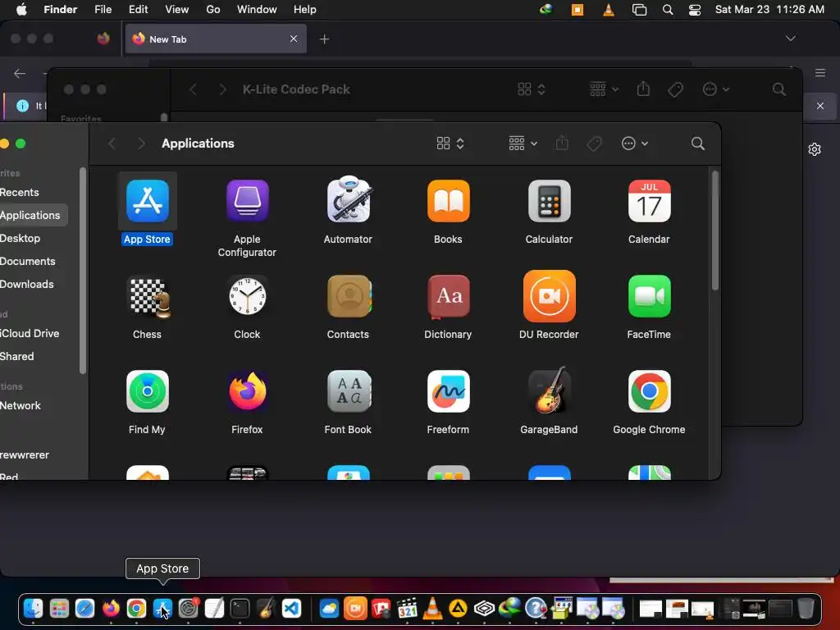Open the Trash in the Dock
The height and width of the screenshot is (630, 840).
(806, 609)
